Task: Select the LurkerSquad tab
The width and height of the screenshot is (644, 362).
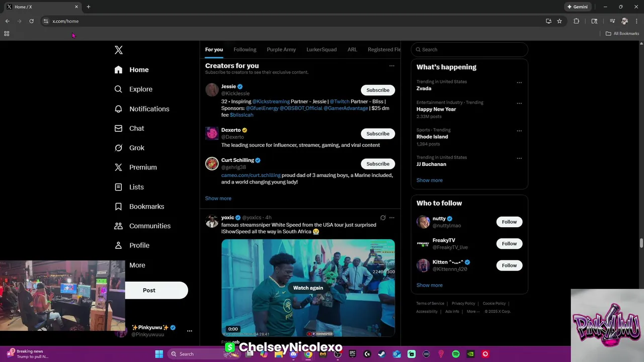Action: [321, 50]
